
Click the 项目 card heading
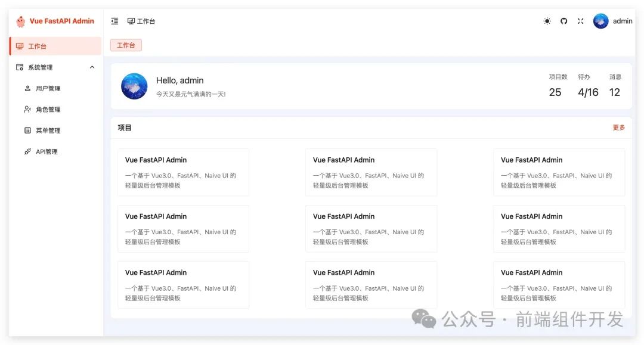[x=125, y=128]
